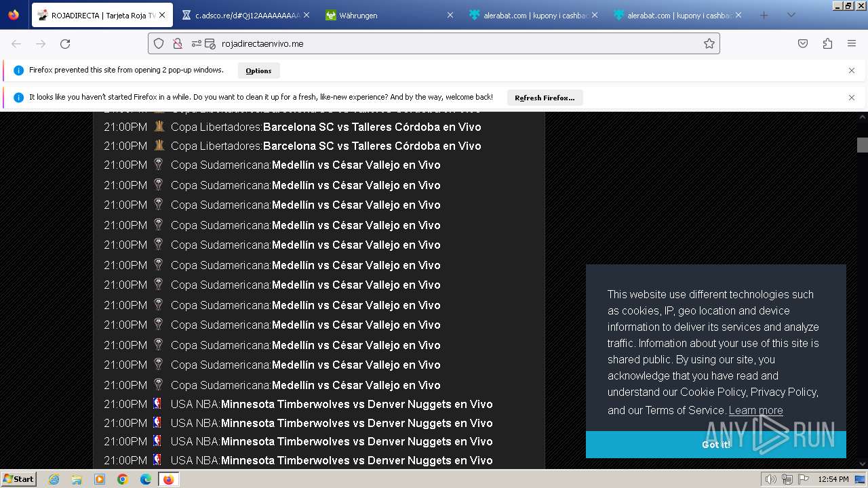Switch to the c.adsco.re tab
The image size is (868, 488).
(x=247, y=15)
